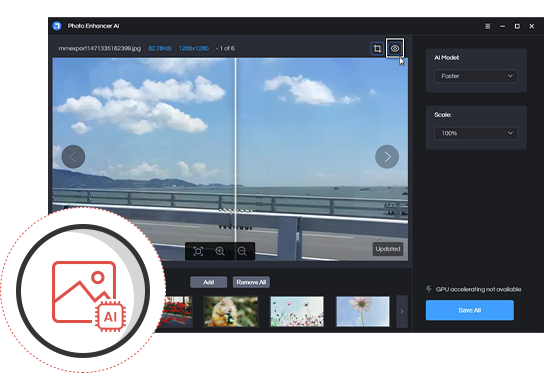548x373 pixels.
Task: Select the crop tool icon
Action: coord(377,48)
